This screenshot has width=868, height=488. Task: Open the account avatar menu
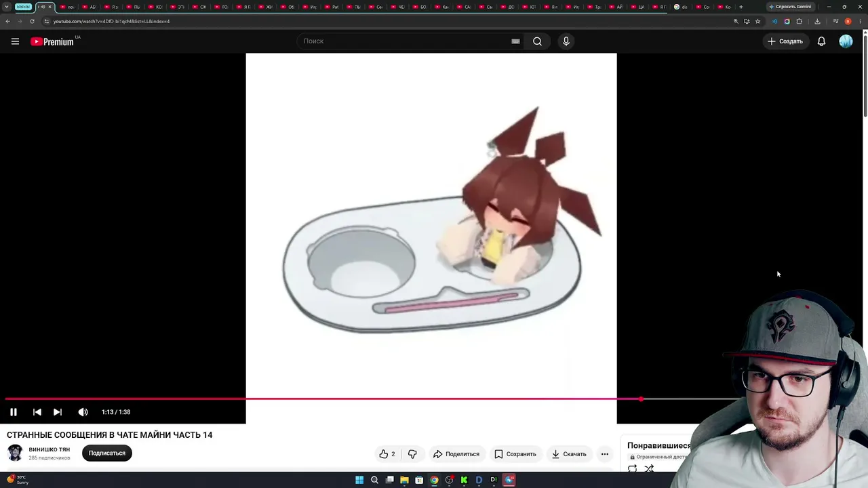(846, 41)
